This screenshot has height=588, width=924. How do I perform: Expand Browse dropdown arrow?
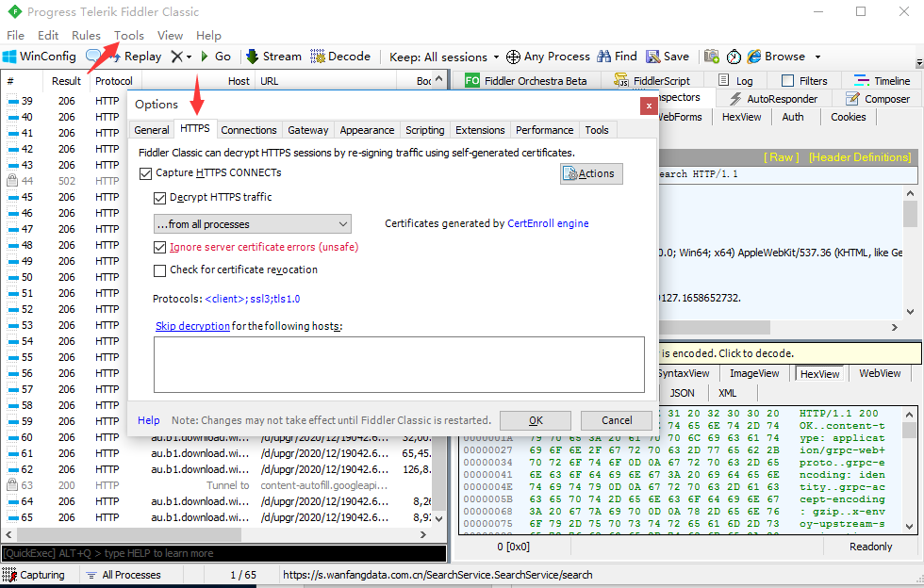pos(818,57)
